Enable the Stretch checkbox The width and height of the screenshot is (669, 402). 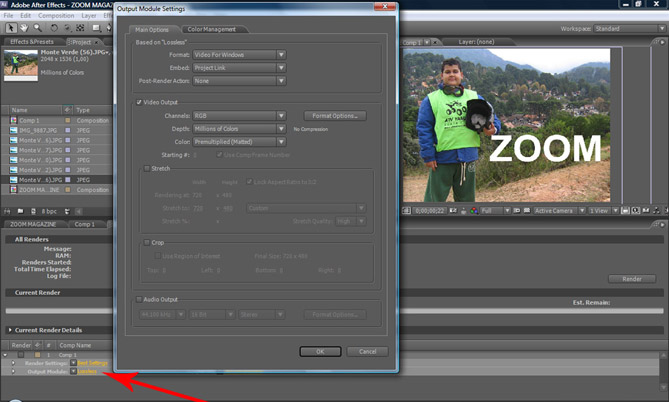[146, 168]
